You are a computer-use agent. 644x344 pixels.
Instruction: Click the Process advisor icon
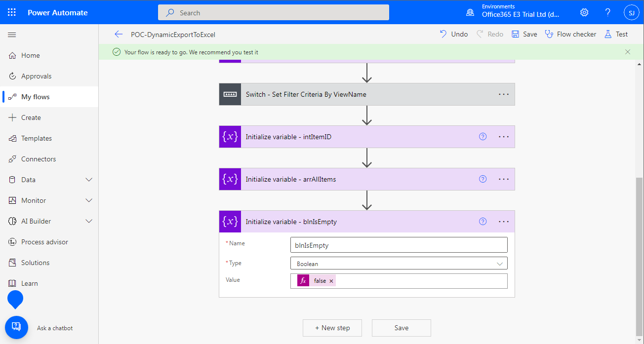click(x=13, y=242)
